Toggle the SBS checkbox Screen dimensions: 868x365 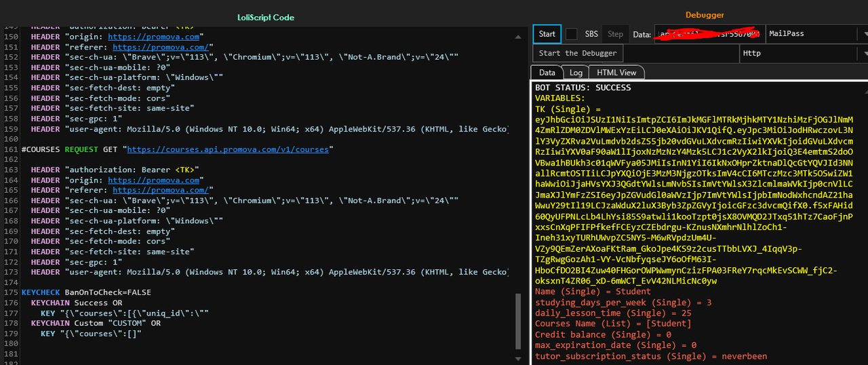tap(572, 34)
